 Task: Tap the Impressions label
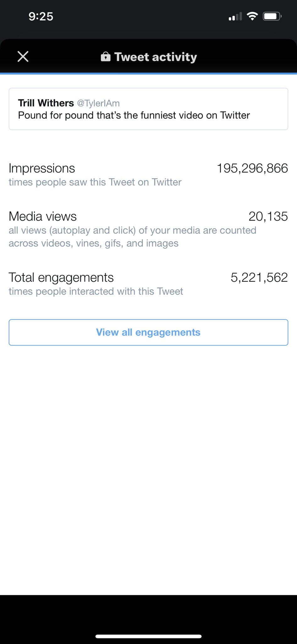click(42, 168)
